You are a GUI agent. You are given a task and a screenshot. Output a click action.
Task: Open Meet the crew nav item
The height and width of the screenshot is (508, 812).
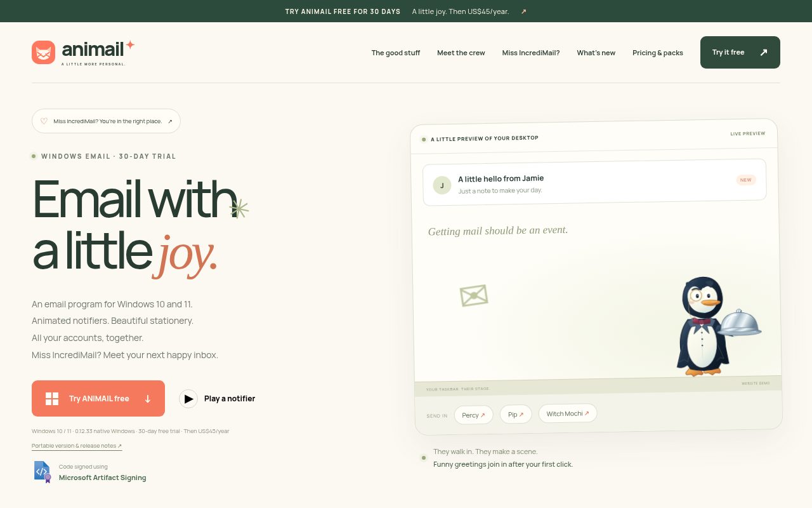(x=461, y=53)
